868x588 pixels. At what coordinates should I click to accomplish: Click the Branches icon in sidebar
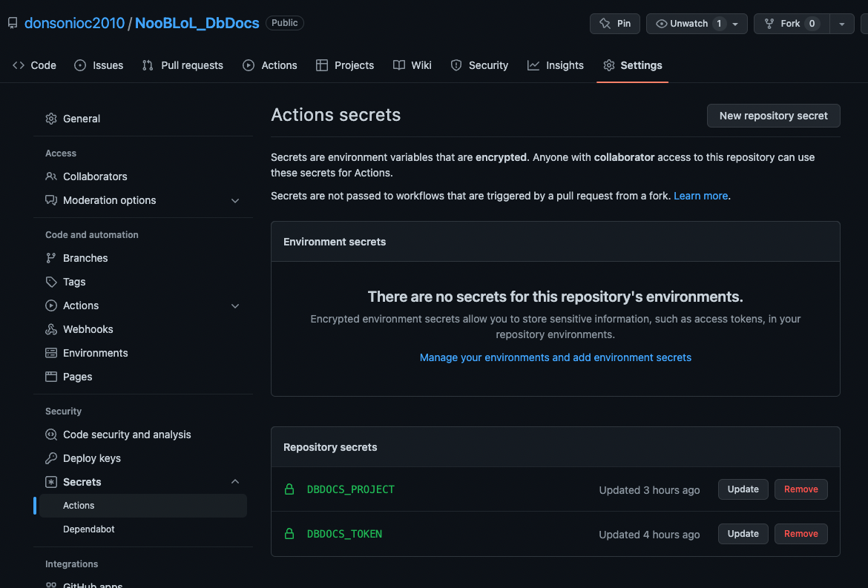pyautogui.click(x=51, y=258)
